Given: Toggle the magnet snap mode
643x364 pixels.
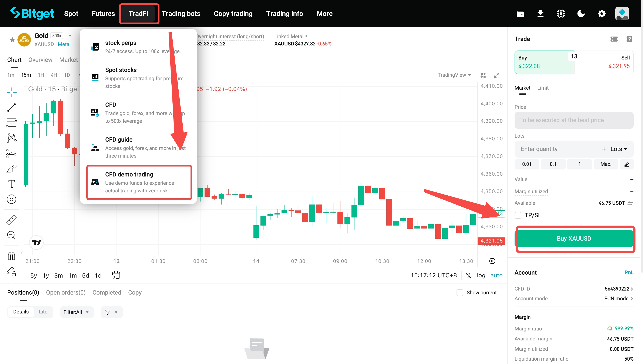Looking at the screenshot, I should pyautogui.click(x=11, y=256).
